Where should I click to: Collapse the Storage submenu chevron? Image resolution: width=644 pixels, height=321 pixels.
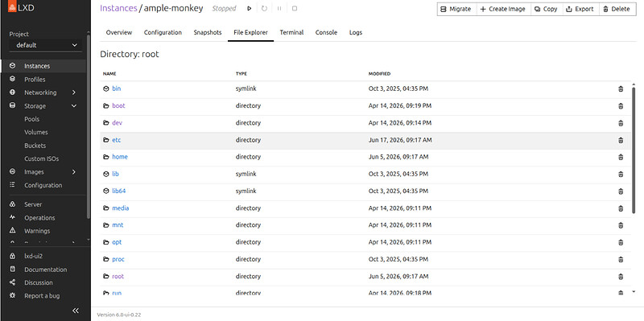click(74, 106)
